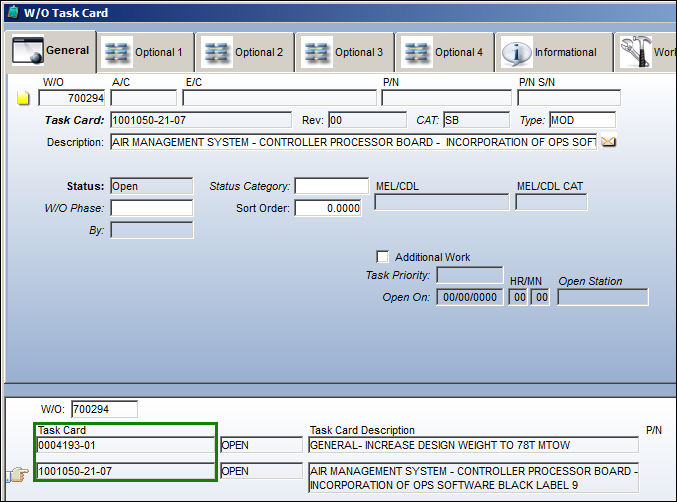Click the CAT field showing SB
Screen dimensions: 677x502
coord(477,120)
